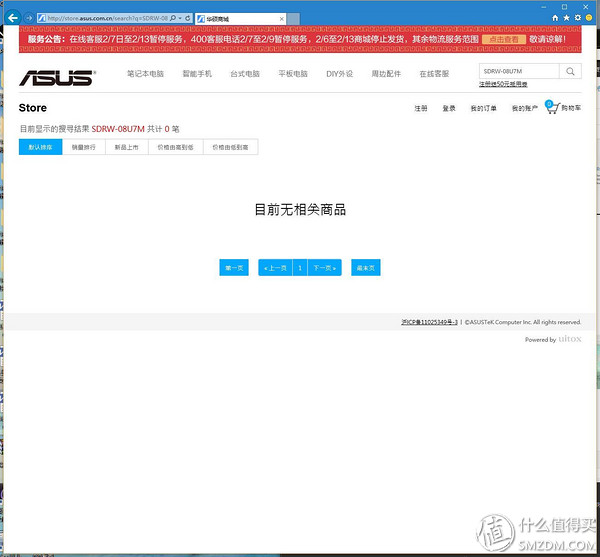The height and width of the screenshot is (557, 600).
Task: Go back with the browser back arrow
Action: pyautogui.click(x=13, y=18)
